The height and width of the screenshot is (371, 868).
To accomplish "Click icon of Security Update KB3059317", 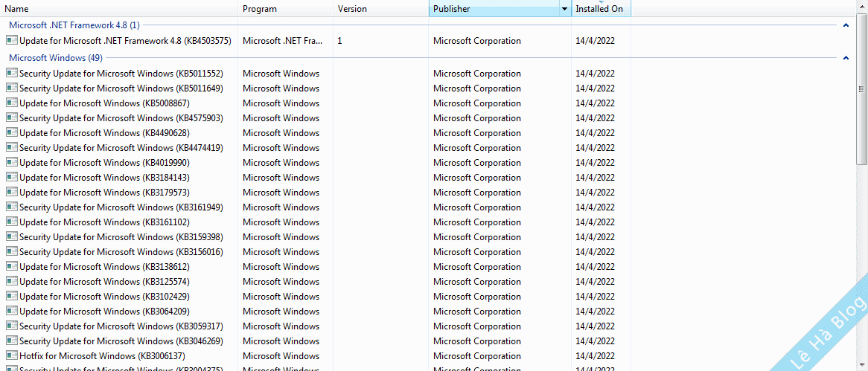I will click(x=11, y=326).
